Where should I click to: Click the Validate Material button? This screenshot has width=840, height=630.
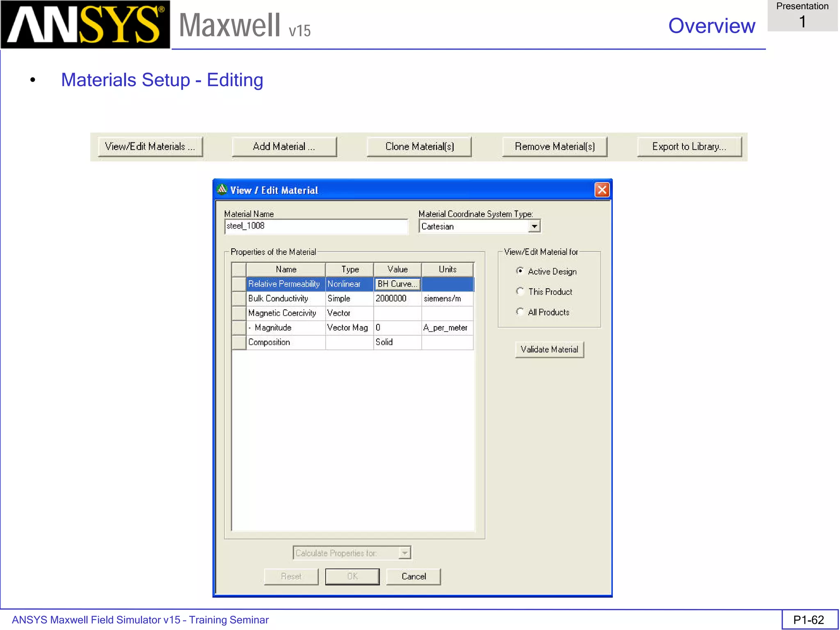point(549,349)
